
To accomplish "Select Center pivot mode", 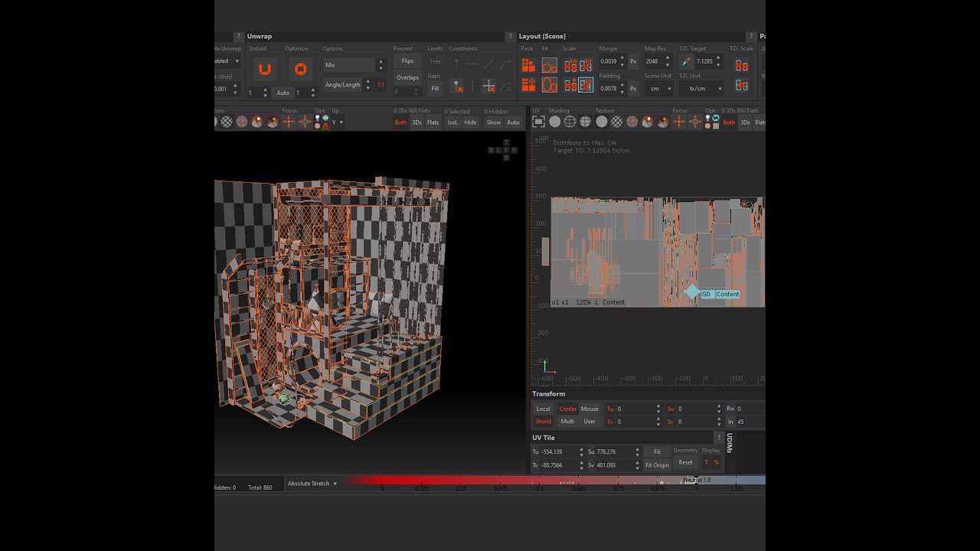I will 567,409.
